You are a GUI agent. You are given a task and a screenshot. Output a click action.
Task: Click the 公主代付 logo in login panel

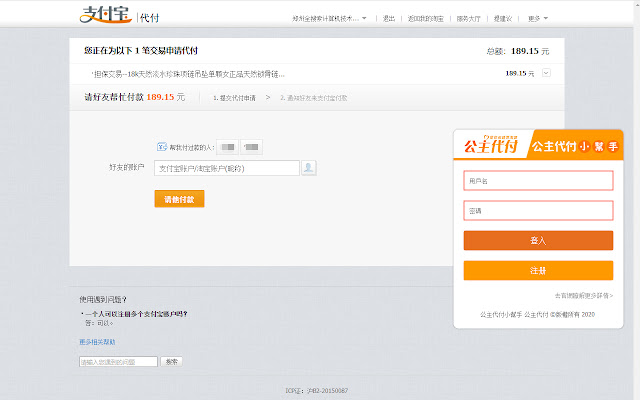click(491, 144)
